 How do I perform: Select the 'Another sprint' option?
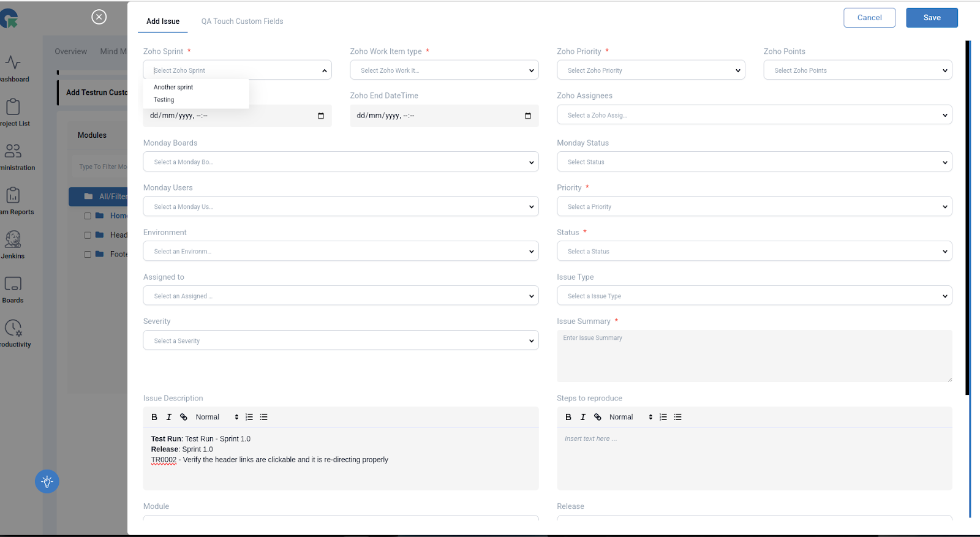pyautogui.click(x=173, y=88)
